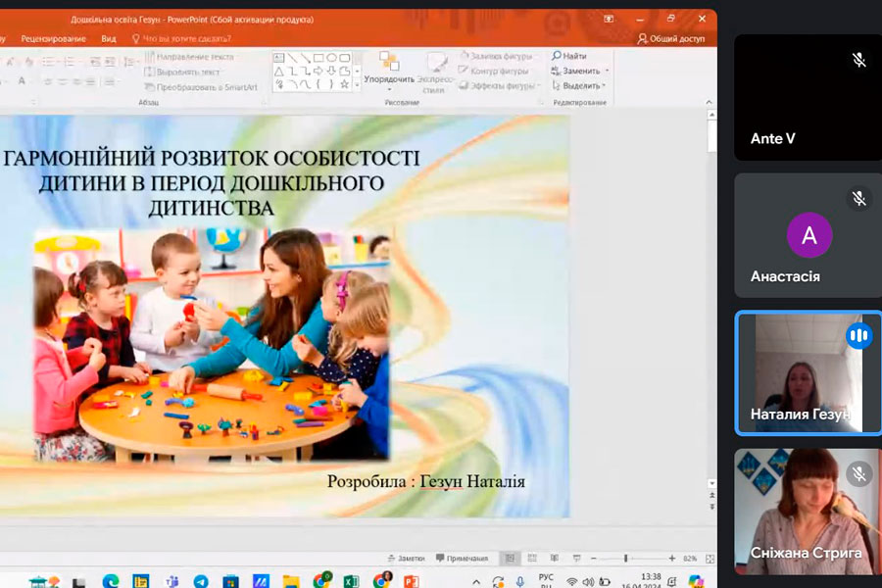Expand the shapes gallery list
882x588 pixels.
click(x=356, y=86)
